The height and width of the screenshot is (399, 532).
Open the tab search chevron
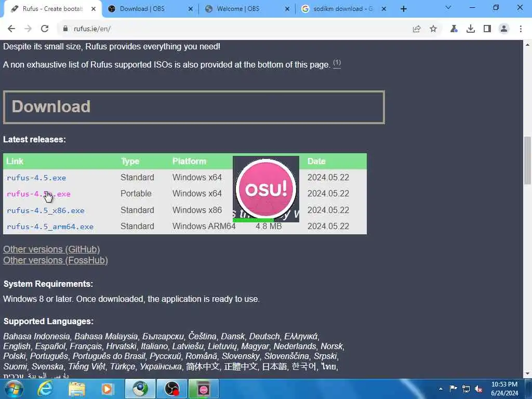pyautogui.click(x=448, y=7)
